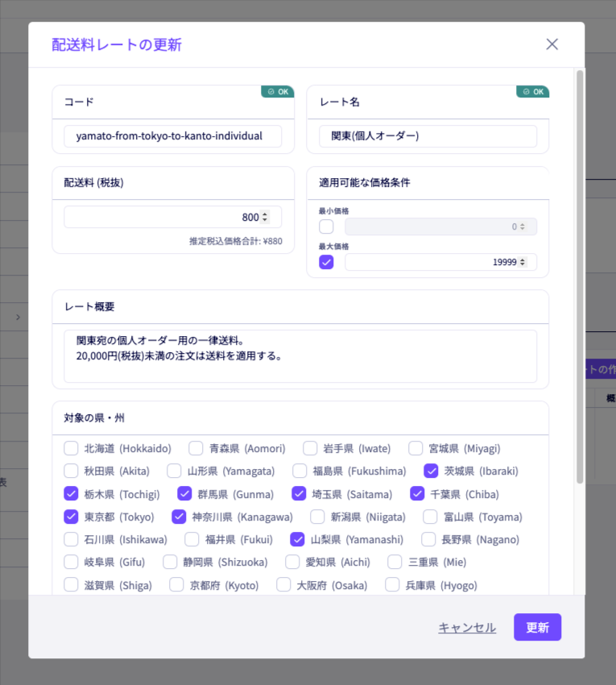616x685 pixels.
Task: Check 愛知県 (Aichi) checkbox
Action: coord(292,562)
